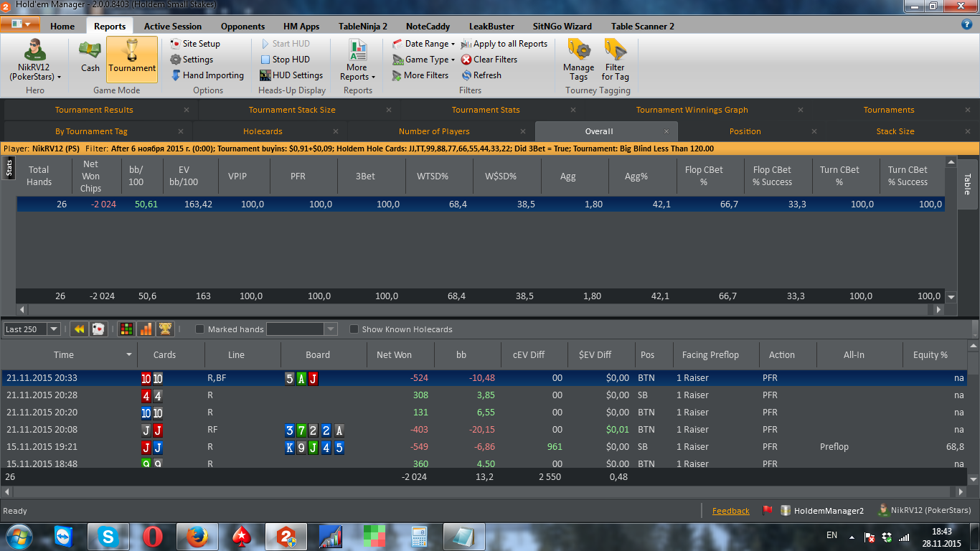Viewport: 980px width, 551px height.
Task: Open the help question mark icon
Action: point(966,24)
